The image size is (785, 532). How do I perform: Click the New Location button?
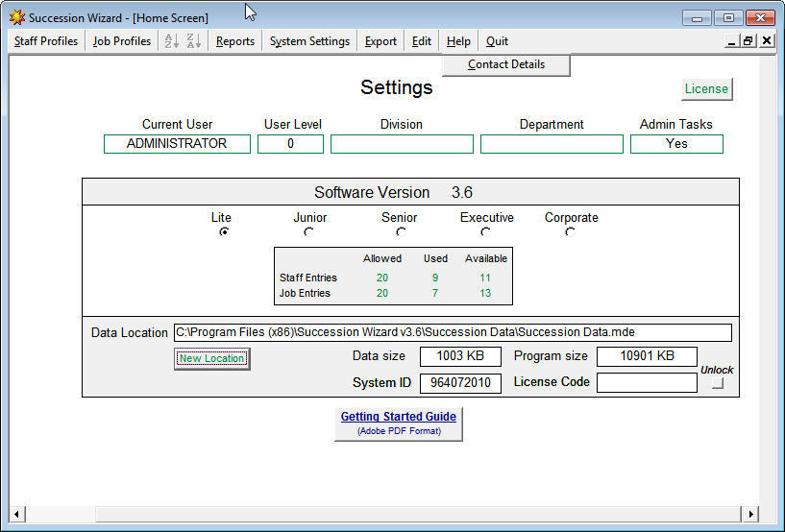211,358
